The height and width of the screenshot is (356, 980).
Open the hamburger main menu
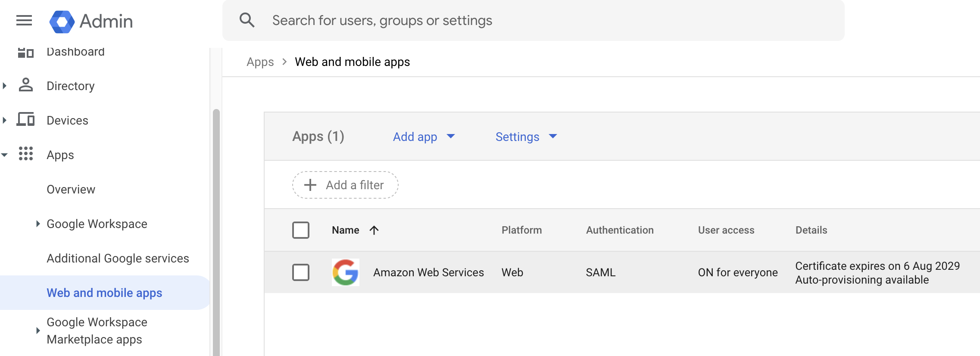click(x=24, y=20)
